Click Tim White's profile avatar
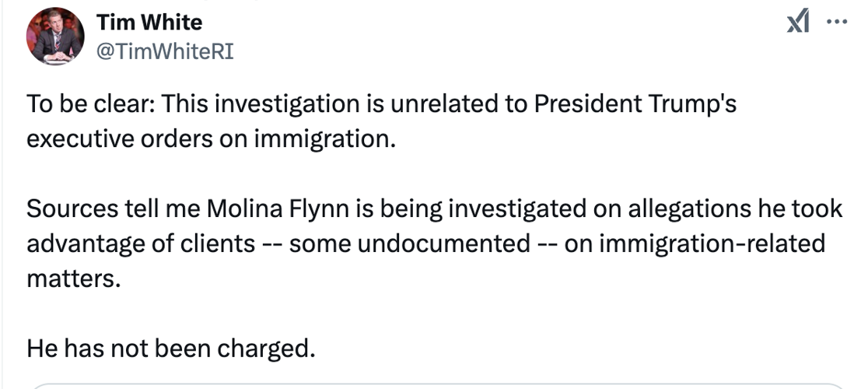 [x=55, y=37]
